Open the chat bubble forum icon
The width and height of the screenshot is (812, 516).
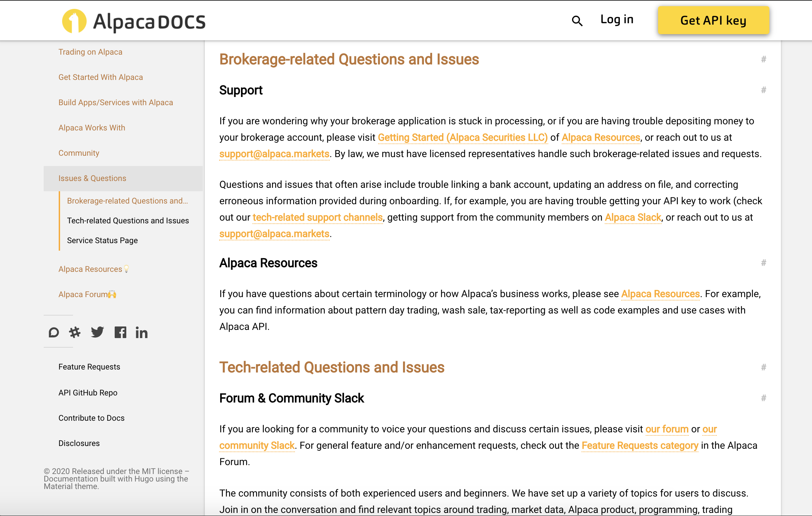click(x=54, y=332)
